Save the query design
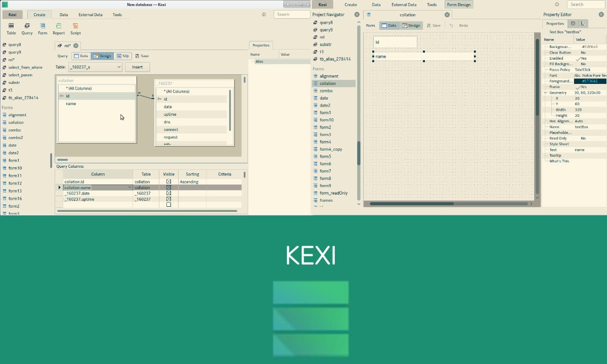The width and height of the screenshot is (607, 364). pyautogui.click(x=142, y=56)
